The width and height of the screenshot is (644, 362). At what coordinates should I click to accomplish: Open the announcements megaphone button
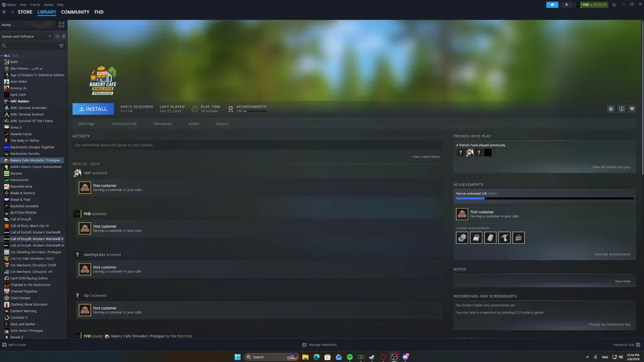552,5
